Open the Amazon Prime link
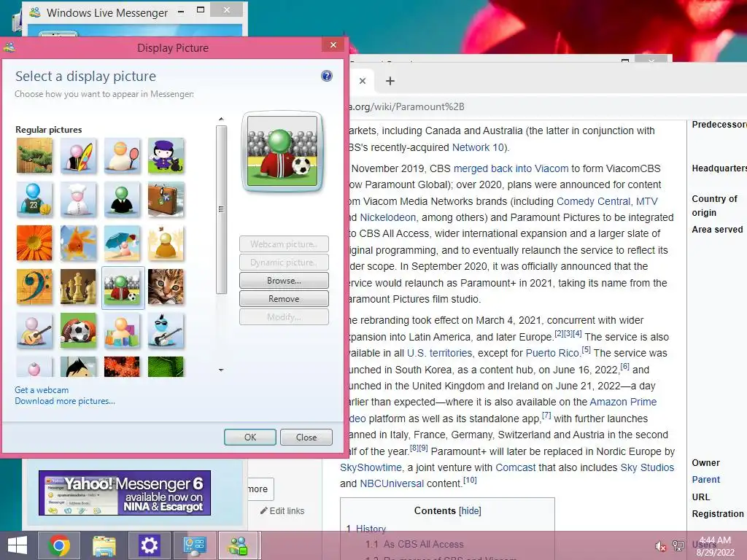The height and width of the screenshot is (560, 747). click(x=623, y=402)
